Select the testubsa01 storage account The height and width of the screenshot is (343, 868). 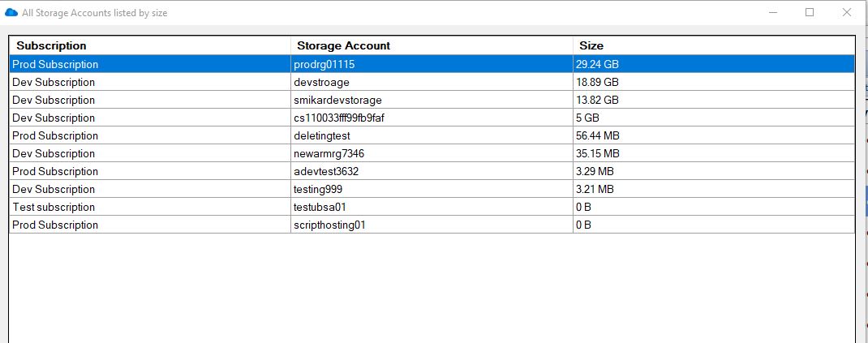432,207
